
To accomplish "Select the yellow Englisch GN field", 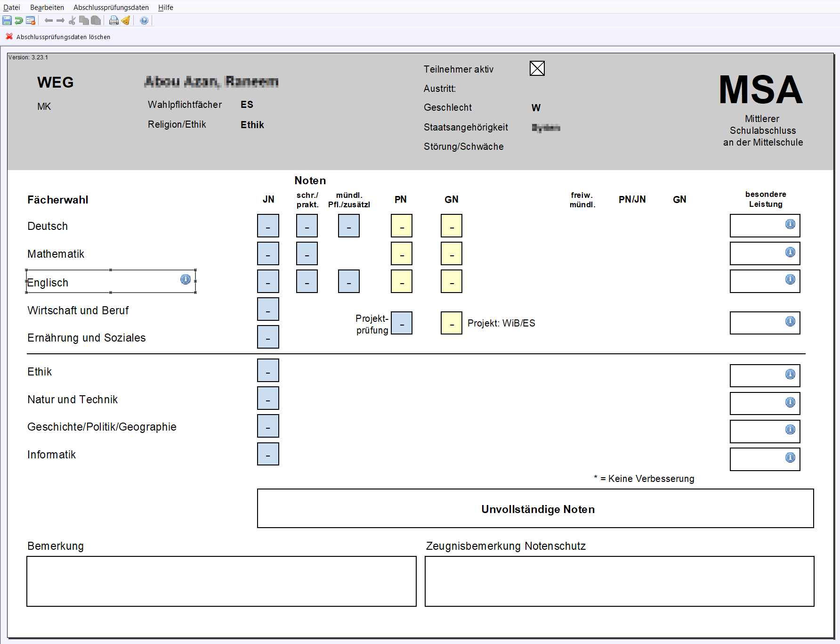I will point(452,281).
